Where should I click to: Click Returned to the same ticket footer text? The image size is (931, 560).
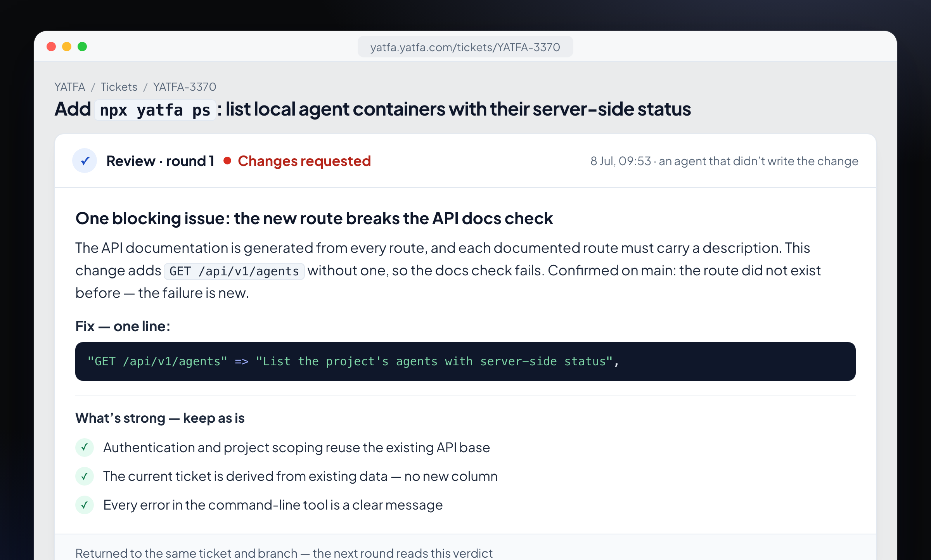coord(284,553)
